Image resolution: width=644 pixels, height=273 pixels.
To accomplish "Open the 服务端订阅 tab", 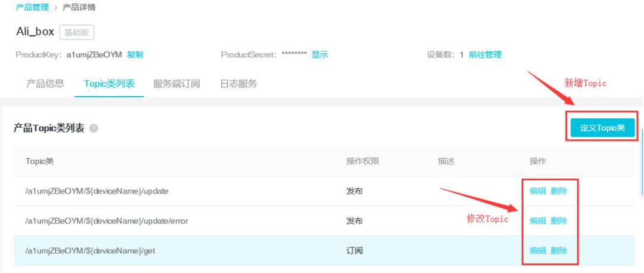I will click(177, 84).
